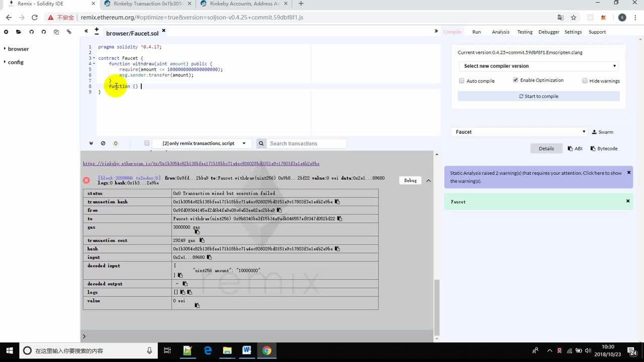Screen dimensions: 644x362
Task: Copy the contract ABI
Action: (575, 148)
